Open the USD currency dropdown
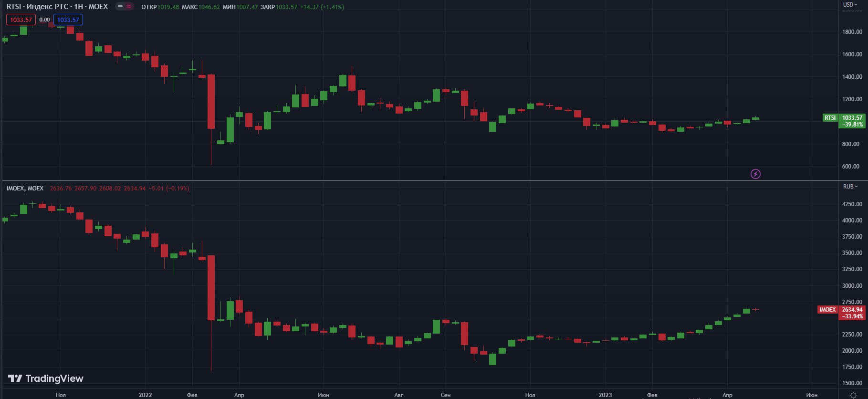 pos(850,5)
